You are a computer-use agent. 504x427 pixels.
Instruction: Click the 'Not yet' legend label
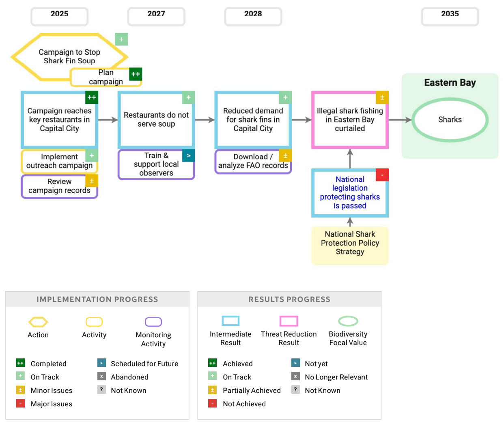(x=316, y=364)
